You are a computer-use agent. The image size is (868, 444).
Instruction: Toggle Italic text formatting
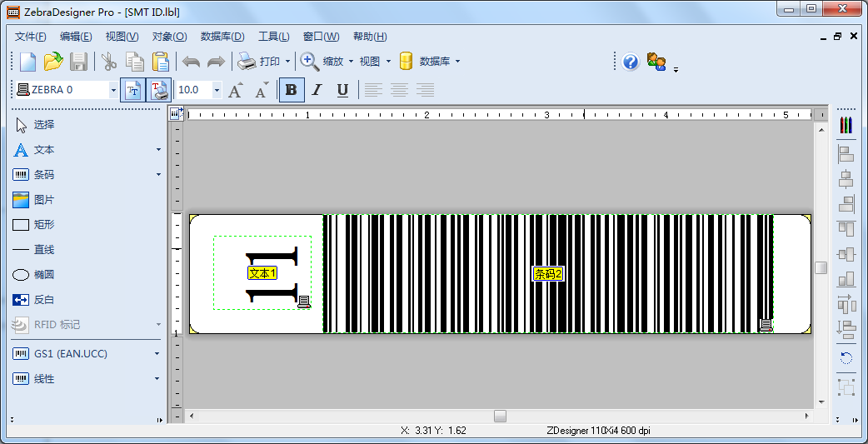pyautogui.click(x=317, y=90)
